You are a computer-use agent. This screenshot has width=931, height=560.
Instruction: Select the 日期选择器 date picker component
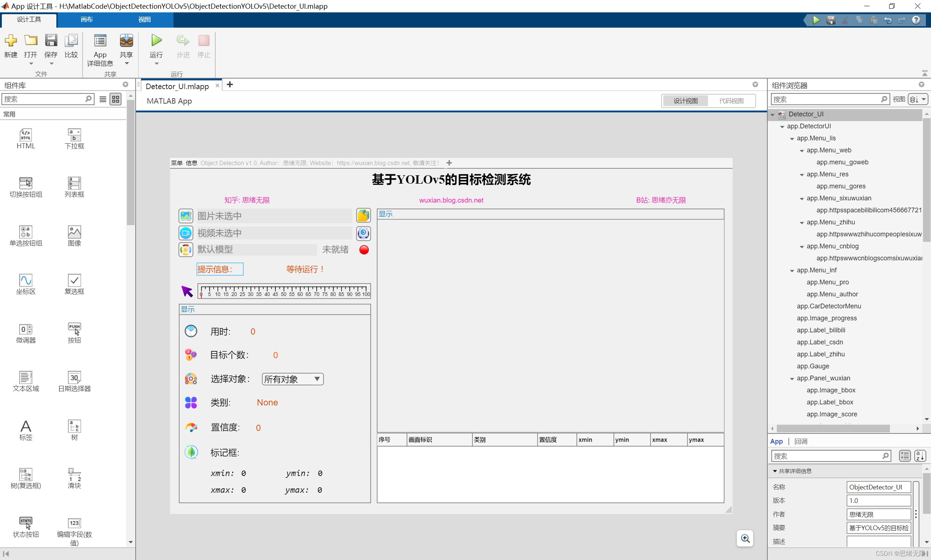tap(74, 381)
